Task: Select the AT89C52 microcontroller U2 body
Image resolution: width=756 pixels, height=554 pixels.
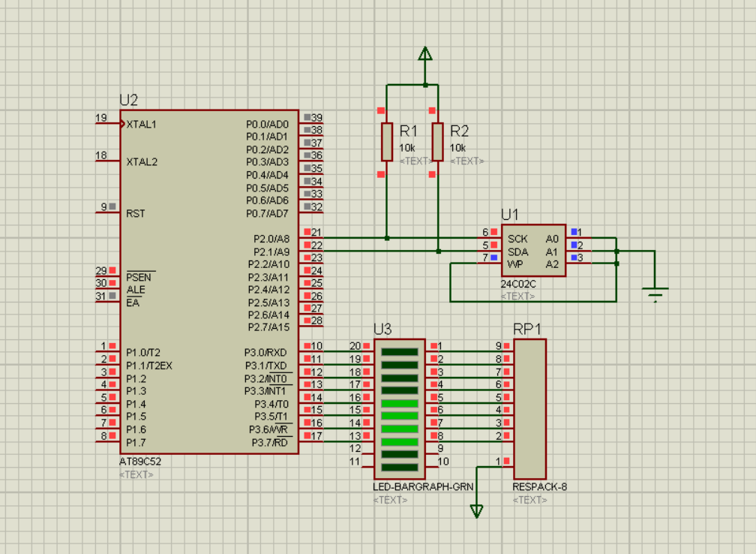Action: [209, 282]
